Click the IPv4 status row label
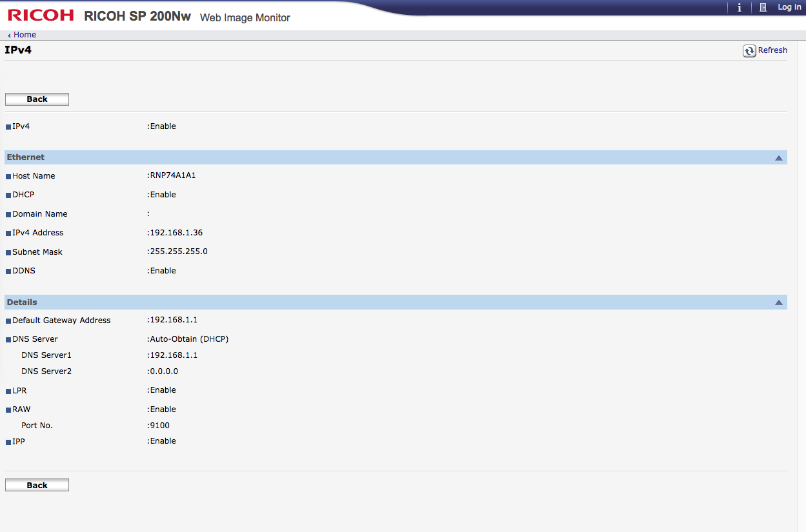Viewport: 806px width, 532px height. (21, 126)
